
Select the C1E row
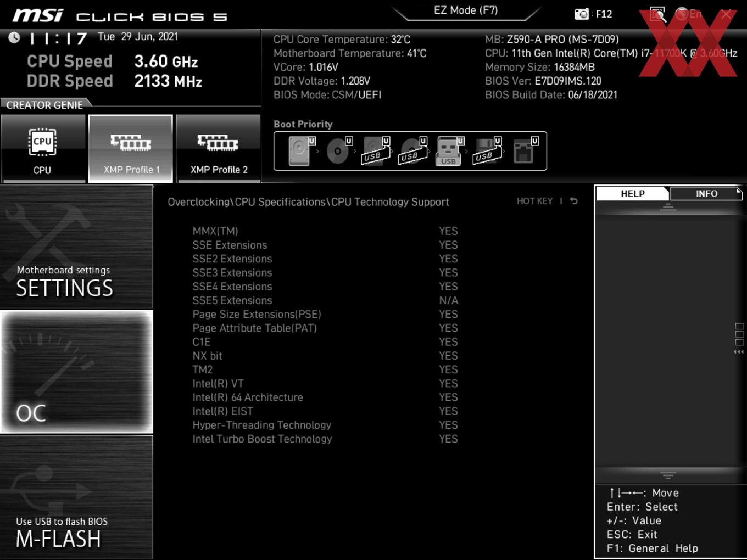(x=325, y=342)
